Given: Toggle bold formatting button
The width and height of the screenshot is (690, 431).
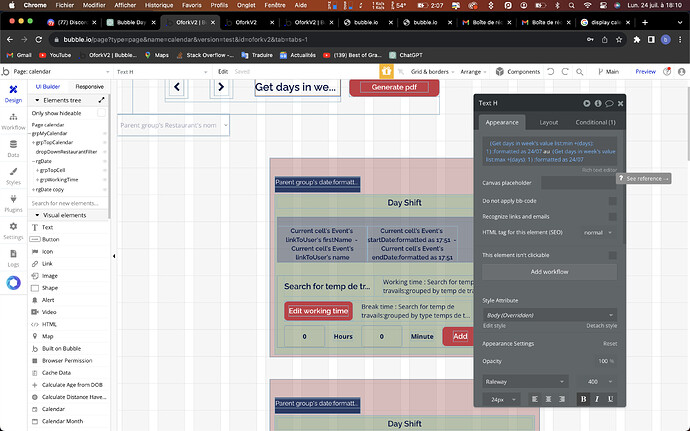Looking at the screenshot, I should (x=584, y=399).
